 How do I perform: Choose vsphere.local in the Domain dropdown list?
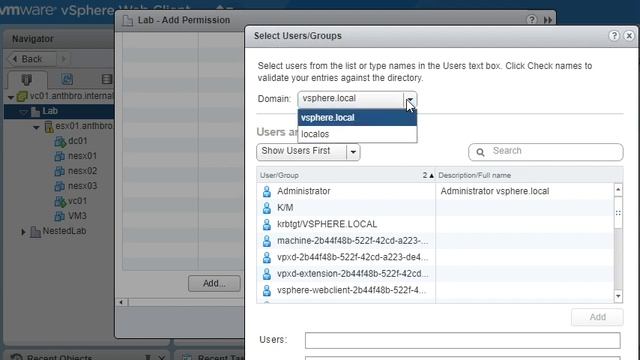point(357,118)
